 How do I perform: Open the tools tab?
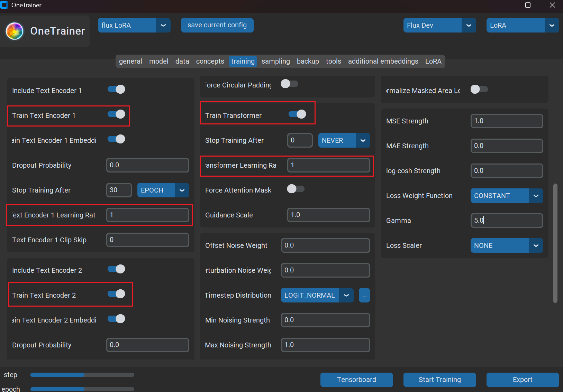pyautogui.click(x=334, y=61)
